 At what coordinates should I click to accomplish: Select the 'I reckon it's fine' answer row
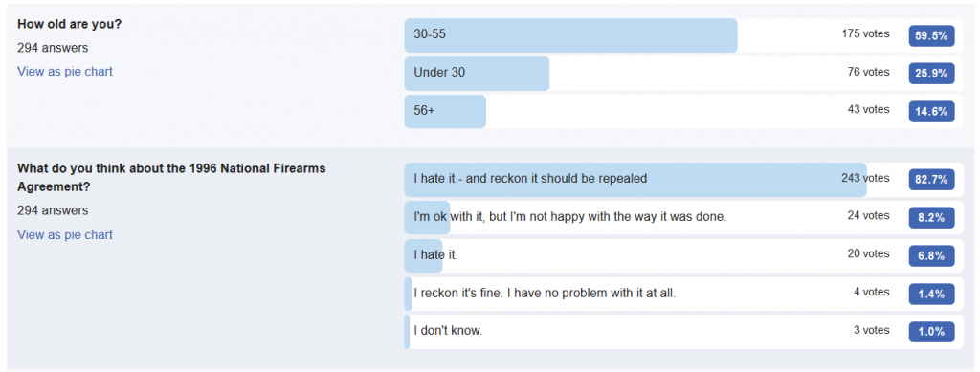(683, 294)
